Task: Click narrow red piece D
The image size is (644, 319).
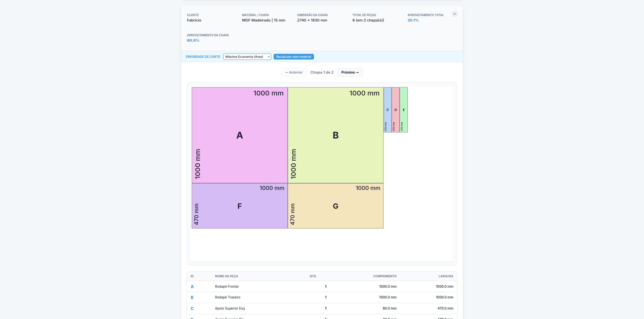Action: pos(396,110)
